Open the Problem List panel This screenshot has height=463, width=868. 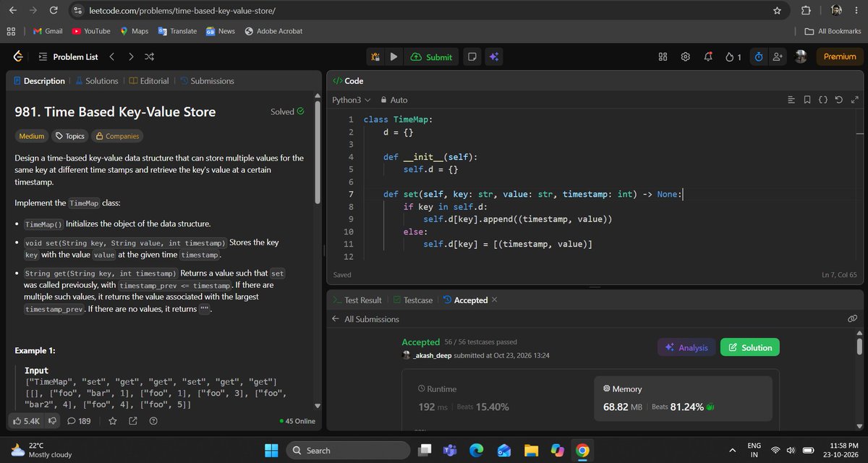(67, 56)
